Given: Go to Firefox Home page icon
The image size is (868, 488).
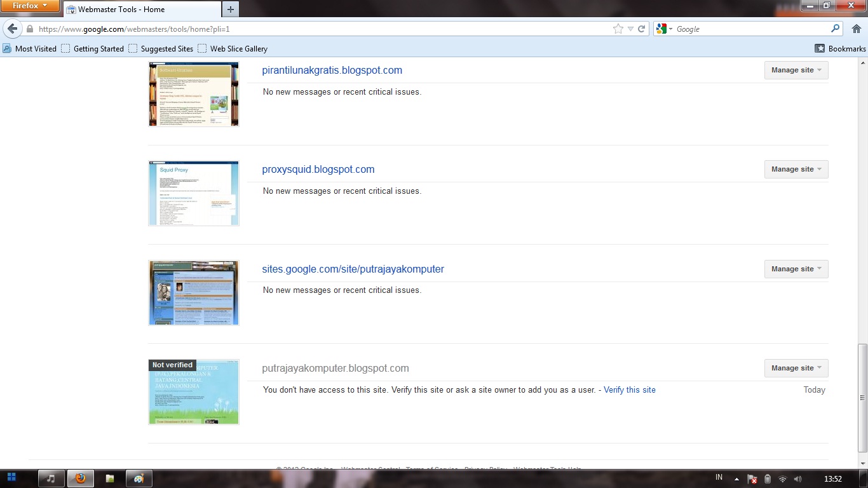Looking at the screenshot, I should [856, 29].
